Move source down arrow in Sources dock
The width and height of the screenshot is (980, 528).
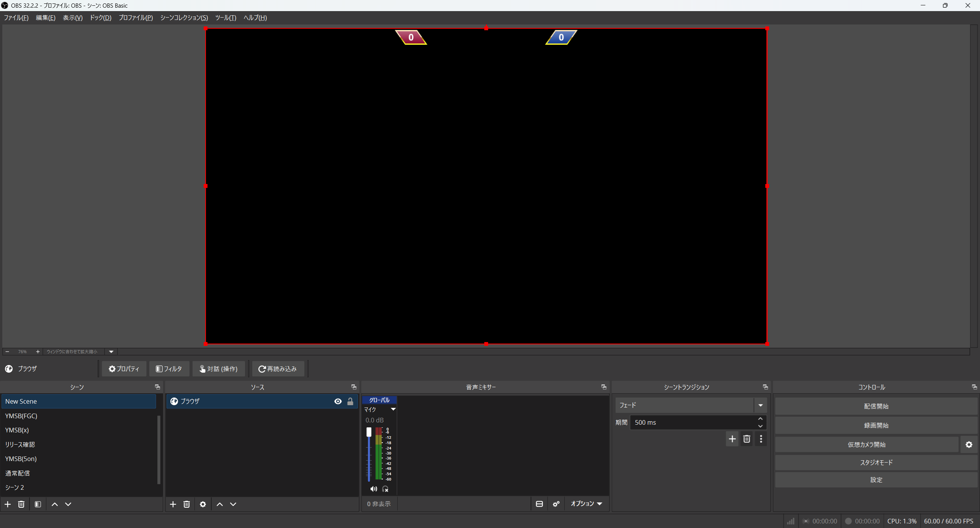[x=233, y=504]
